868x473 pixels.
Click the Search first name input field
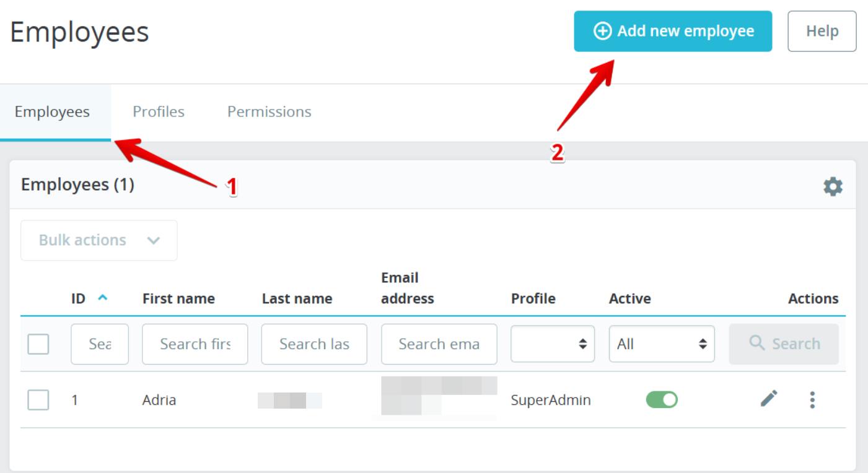click(x=195, y=344)
